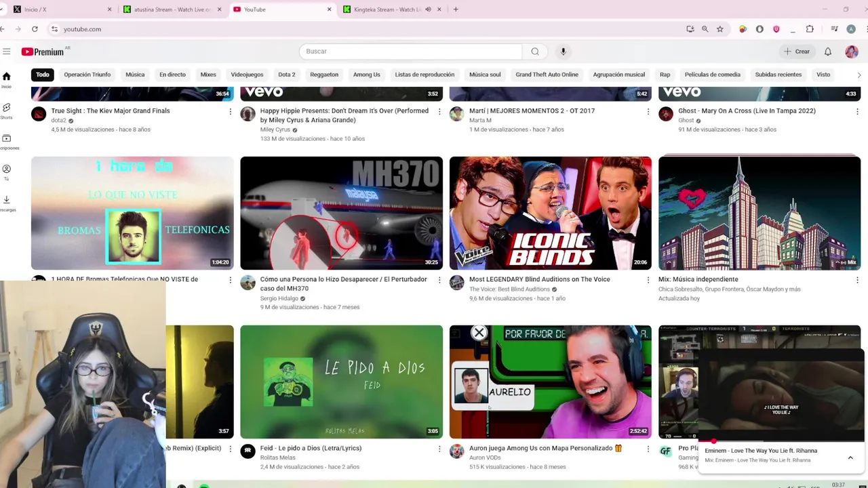The width and height of the screenshot is (868, 488).
Task: Select the Dota 2 chip
Action: click(287, 75)
